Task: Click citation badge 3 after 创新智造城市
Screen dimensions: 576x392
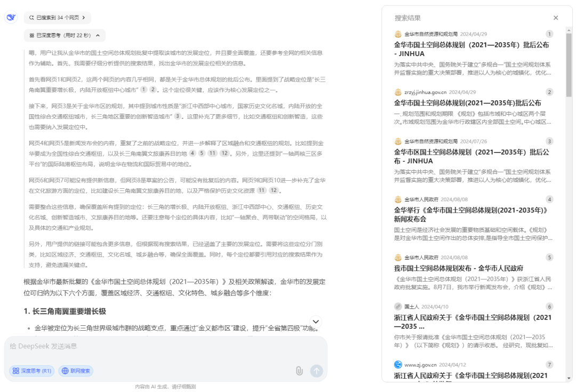Action: [178, 116]
